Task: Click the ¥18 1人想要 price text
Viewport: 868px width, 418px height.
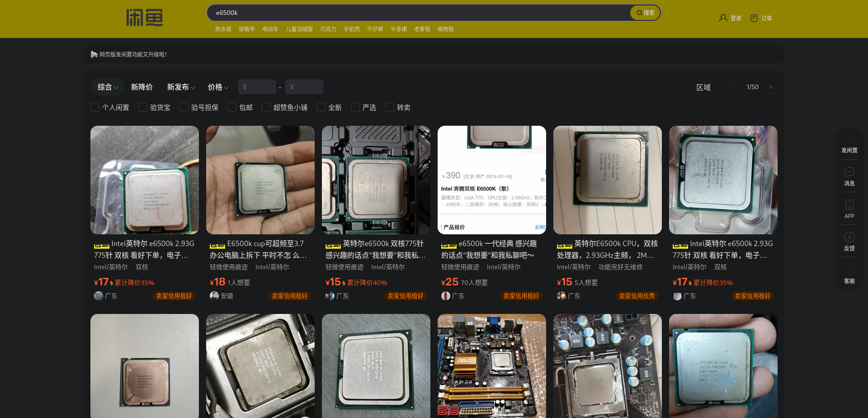Action: click(230, 282)
